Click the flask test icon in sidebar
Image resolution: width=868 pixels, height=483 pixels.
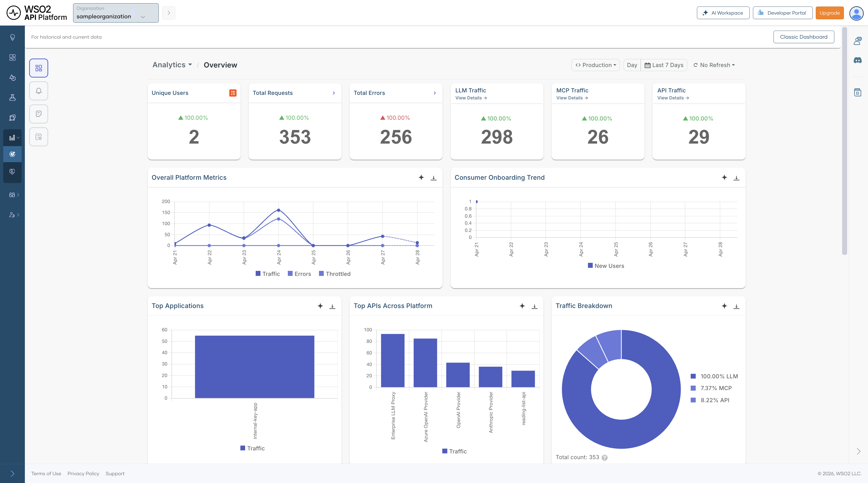point(13,98)
